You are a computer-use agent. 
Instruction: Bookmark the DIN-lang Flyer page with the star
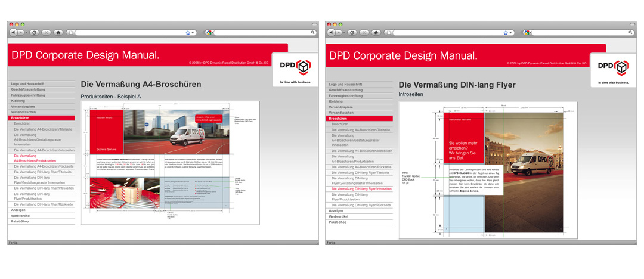point(506,32)
